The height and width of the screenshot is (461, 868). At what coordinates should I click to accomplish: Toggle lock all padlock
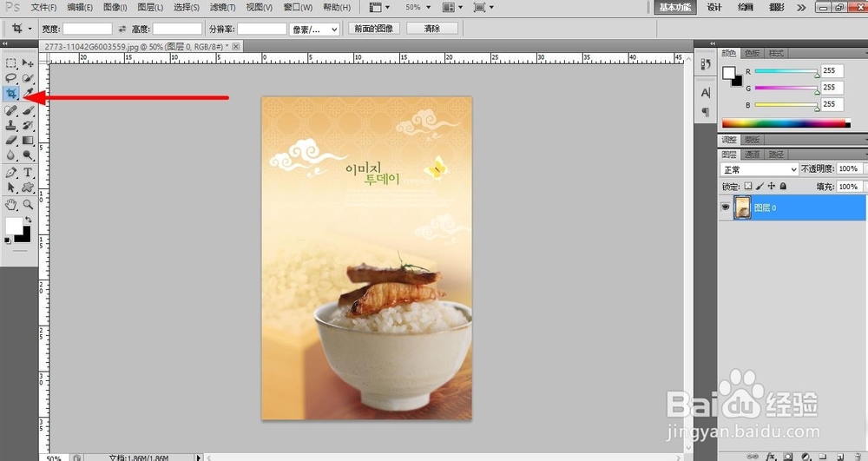783,187
